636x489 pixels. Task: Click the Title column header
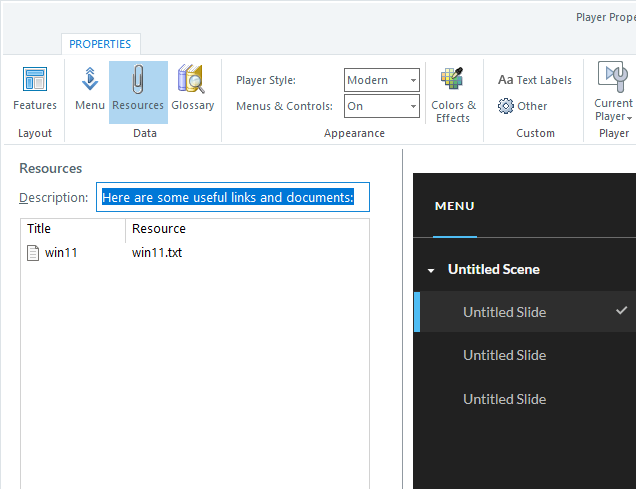click(x=73, y=229)
